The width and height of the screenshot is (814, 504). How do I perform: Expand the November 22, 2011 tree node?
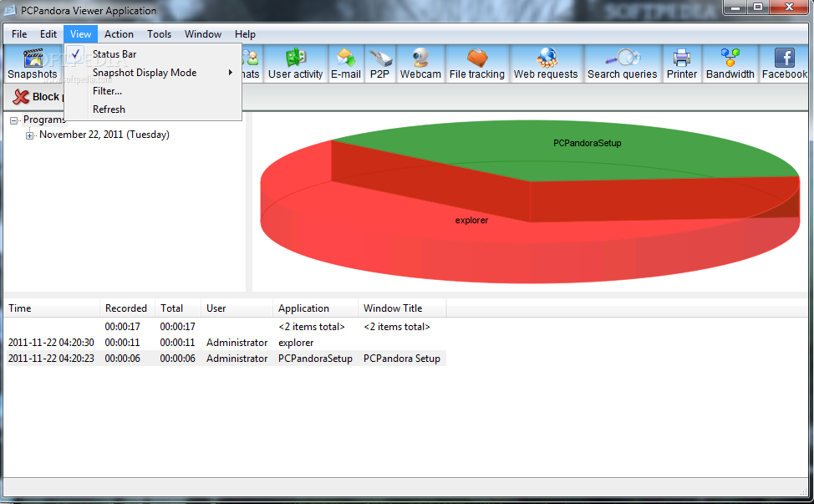point(29,135)
